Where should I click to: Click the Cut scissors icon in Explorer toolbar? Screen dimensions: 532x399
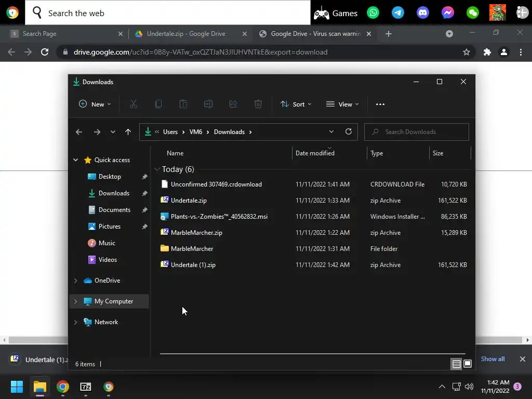(x=134, y=104)
